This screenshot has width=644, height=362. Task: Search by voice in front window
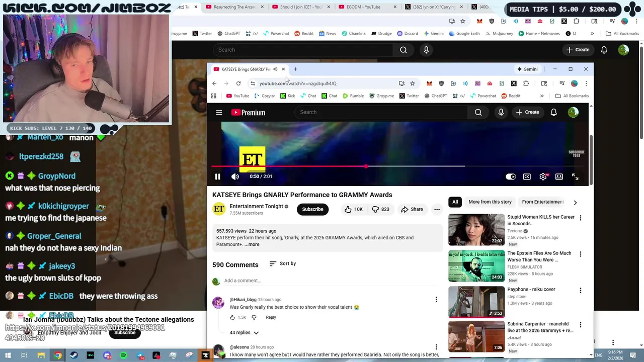point(501,112)
